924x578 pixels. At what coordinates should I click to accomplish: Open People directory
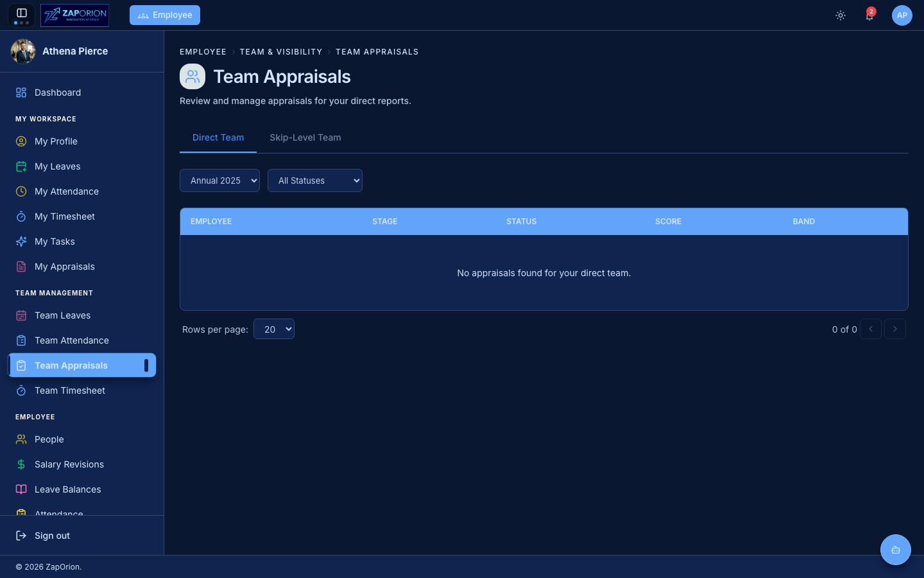click(81, 439)
